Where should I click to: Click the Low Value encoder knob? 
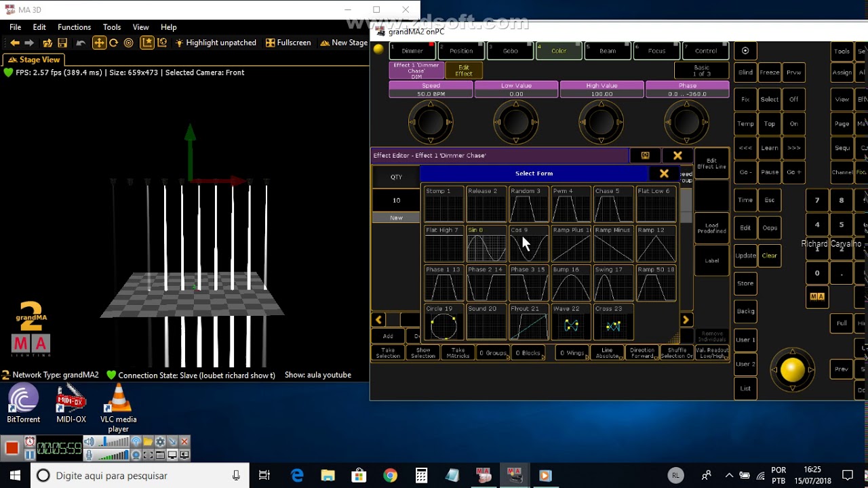tap(516, 122)
